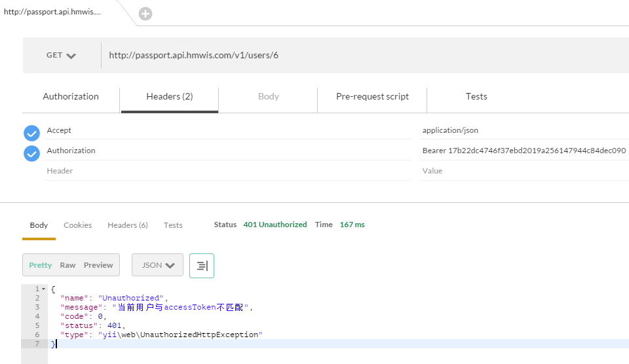Open the GET method dropdown

pos(62,56)
